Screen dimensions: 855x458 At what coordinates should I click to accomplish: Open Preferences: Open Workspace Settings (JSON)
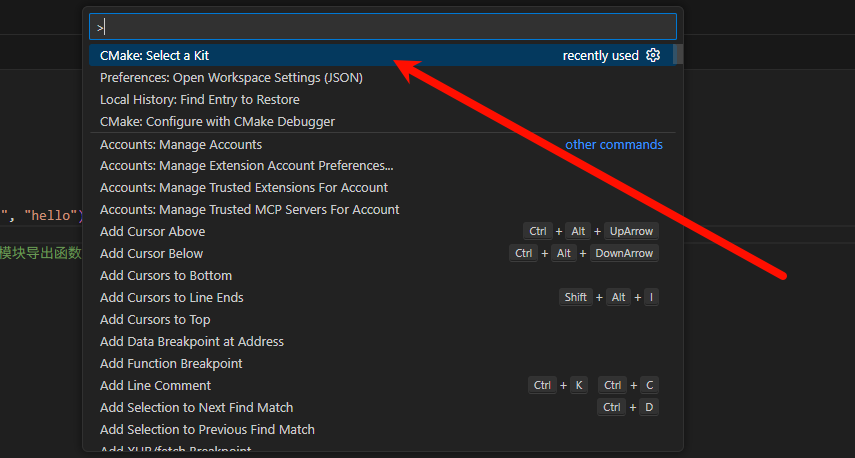pos(381,77)
